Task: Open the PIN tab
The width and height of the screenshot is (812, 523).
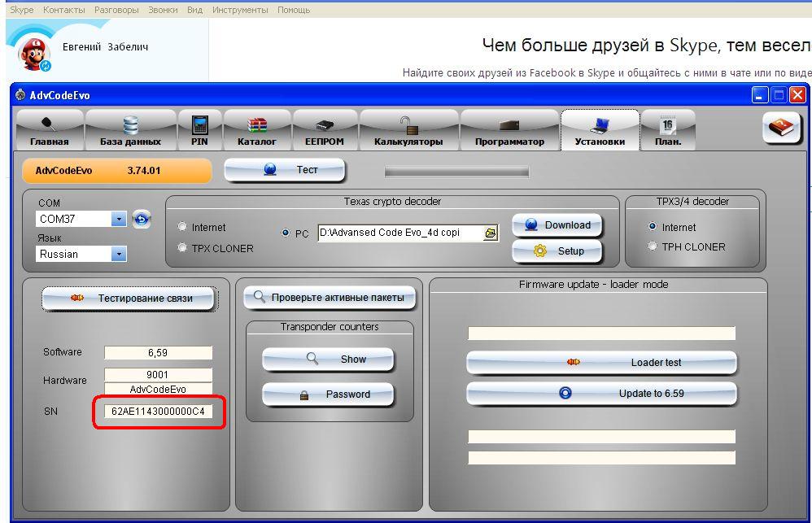Action: [200, 130]
